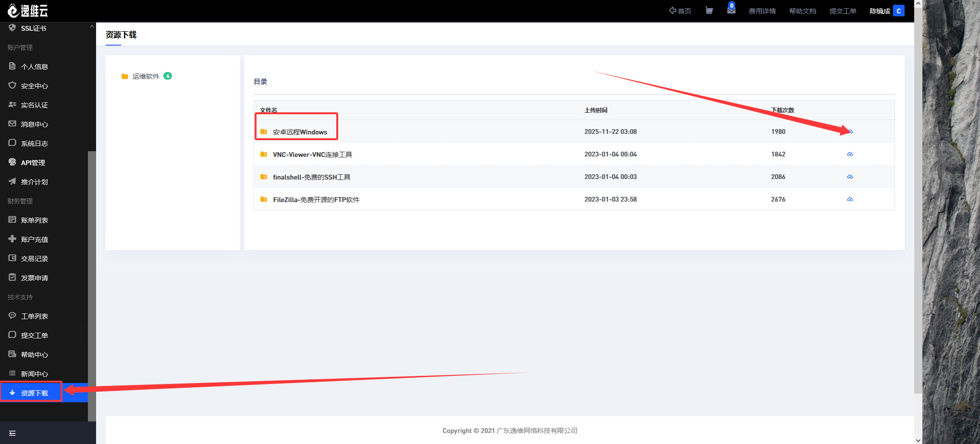Click the shopping cart icon in header
This screenshot has height=444, width=980.
[x=709, y=11]
